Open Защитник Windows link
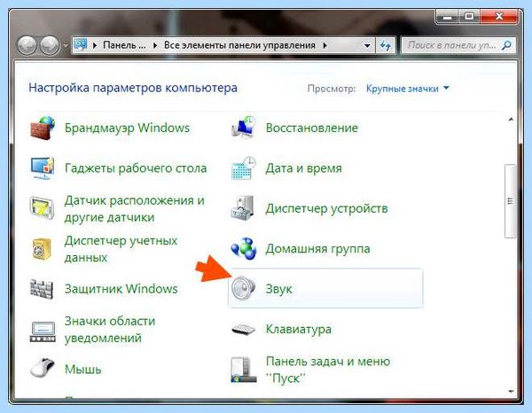This screenshot has height=413, width=532. coord(121,289)
